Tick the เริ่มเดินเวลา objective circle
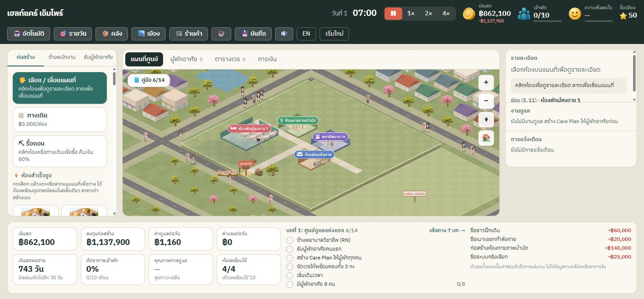 (x=290, y=275)
